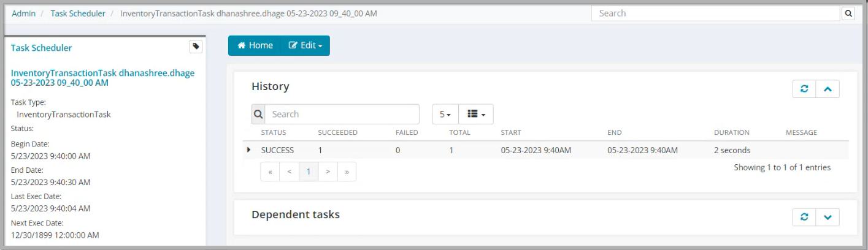Select page 1 in pagination
868x250 pixels.
click(308, 172)
